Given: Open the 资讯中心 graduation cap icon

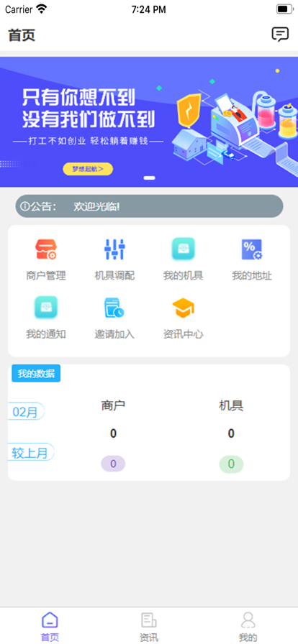Looking at the screenshot, I should pos(183,308).
